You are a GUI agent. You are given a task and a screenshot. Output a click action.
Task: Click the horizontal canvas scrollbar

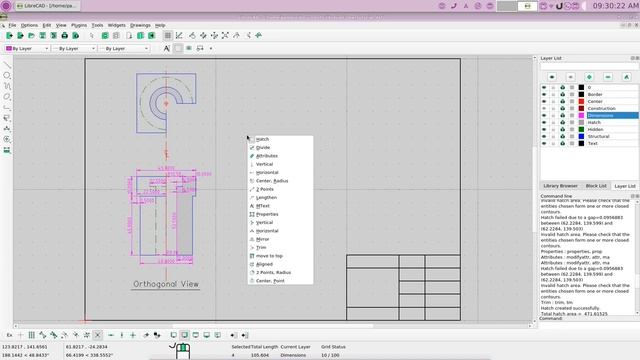pos(273,326)
